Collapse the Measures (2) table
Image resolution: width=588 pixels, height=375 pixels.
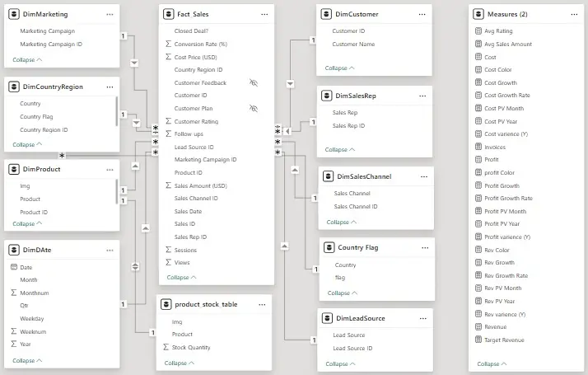[x=492, y=363]
